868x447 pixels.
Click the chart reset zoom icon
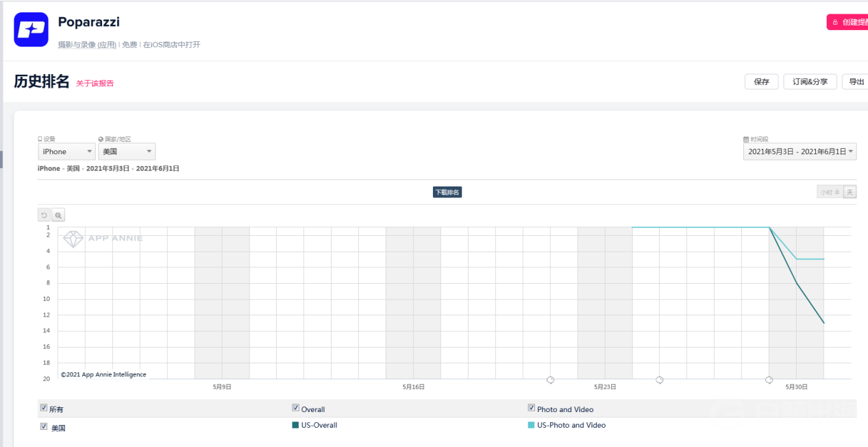point(45,215)
